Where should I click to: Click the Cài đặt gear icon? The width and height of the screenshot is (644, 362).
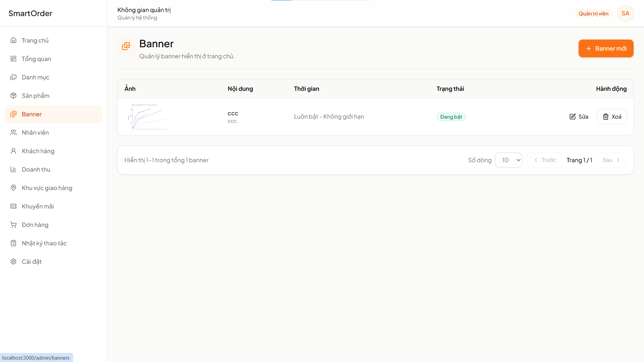(x=13, y=261)
